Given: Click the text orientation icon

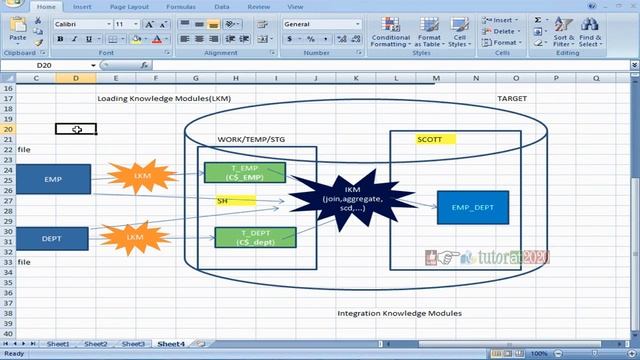Looking at the screenshot, I should [x=231, y=24].
